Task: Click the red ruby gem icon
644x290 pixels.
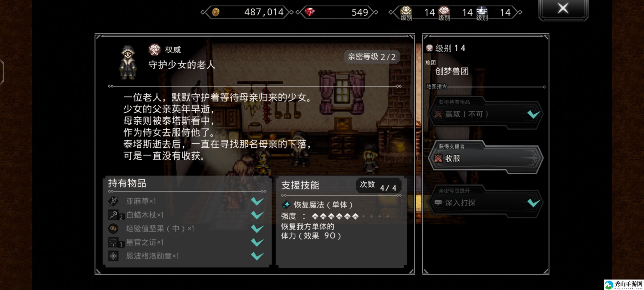Action: pyautogui.click(x=310, y=12)
